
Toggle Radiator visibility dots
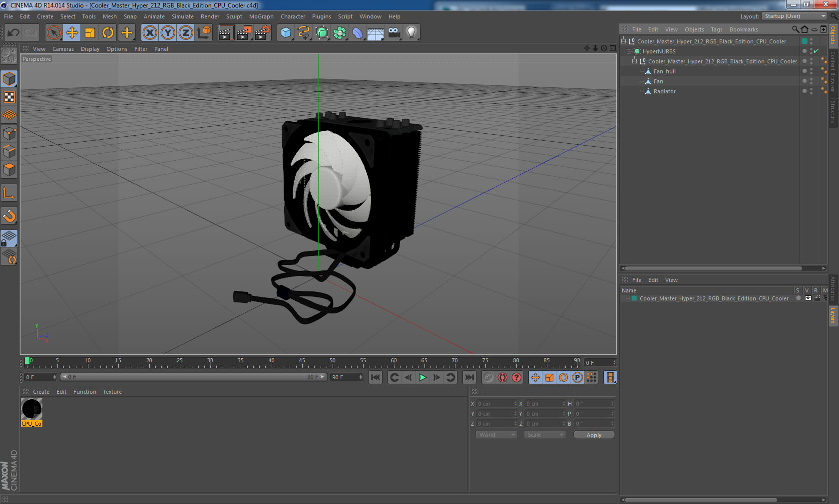coord(811,91)
